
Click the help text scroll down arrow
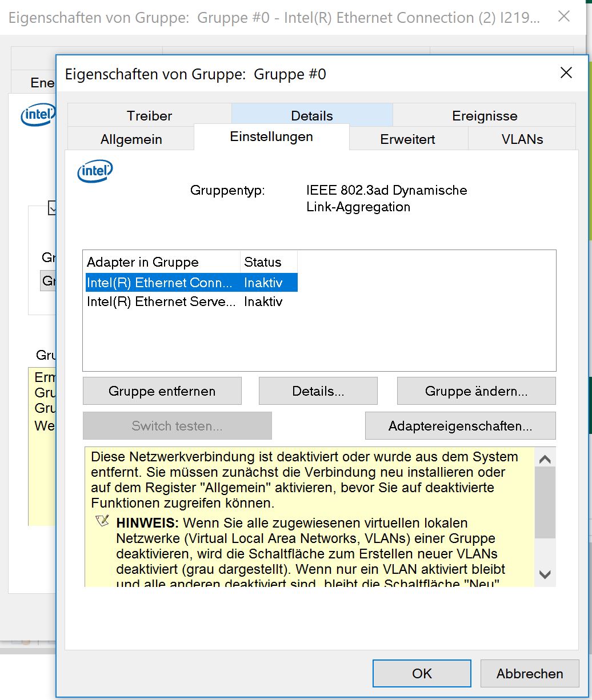pyautogui.click(x=545, y=574)
